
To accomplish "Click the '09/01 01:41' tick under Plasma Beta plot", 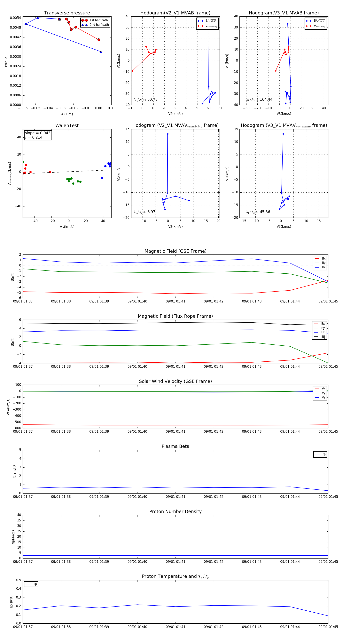I will [175, 496].
